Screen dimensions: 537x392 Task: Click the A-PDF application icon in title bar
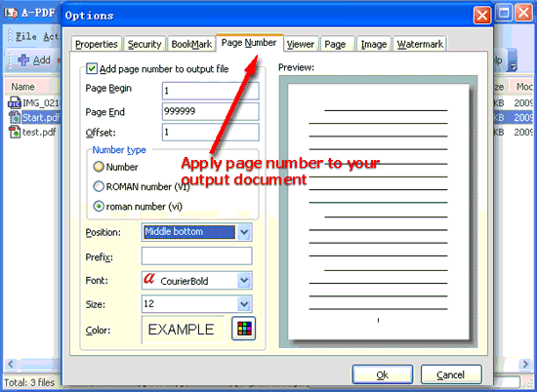[x=11, y=13]
